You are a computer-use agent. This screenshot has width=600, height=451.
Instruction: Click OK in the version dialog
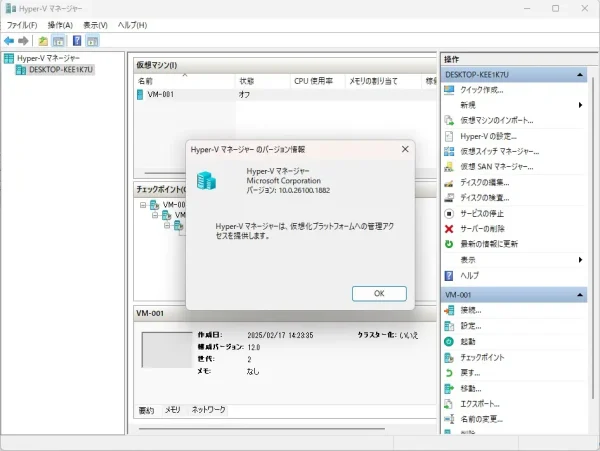click(379, 293)
